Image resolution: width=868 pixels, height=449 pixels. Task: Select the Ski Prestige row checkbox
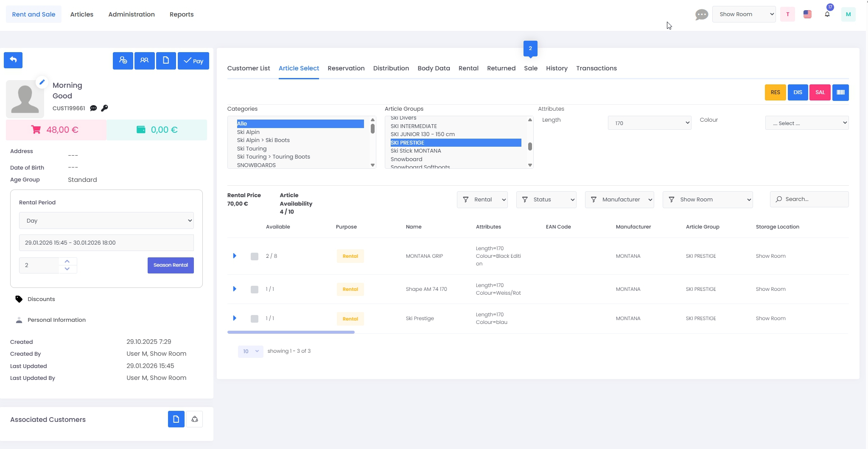tap(255, 319)
